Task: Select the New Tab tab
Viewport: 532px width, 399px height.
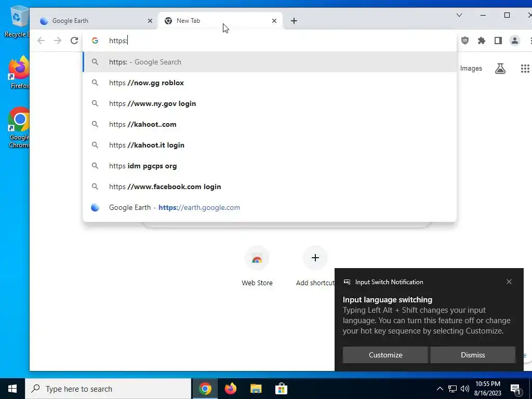Action: [220, 21]
